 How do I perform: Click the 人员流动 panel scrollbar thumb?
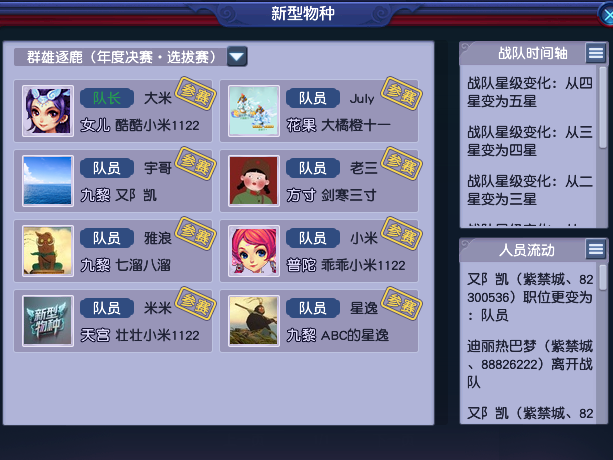click(602, 277)
